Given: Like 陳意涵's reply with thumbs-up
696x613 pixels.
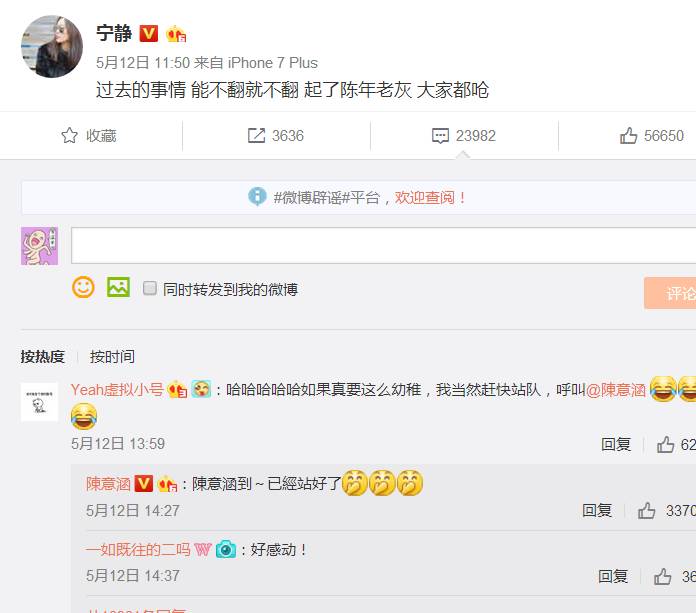Looking at the screenshot, I should (646, 511).
